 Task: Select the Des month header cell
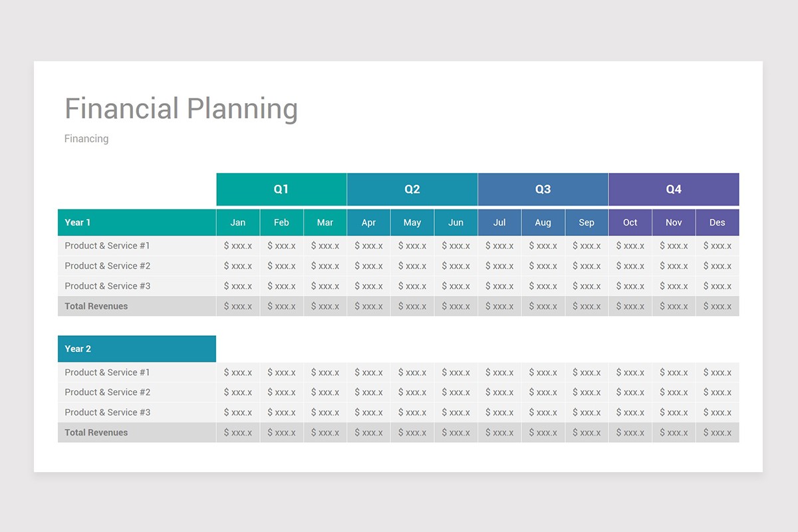pyautogui.click(x=718, y=223)
